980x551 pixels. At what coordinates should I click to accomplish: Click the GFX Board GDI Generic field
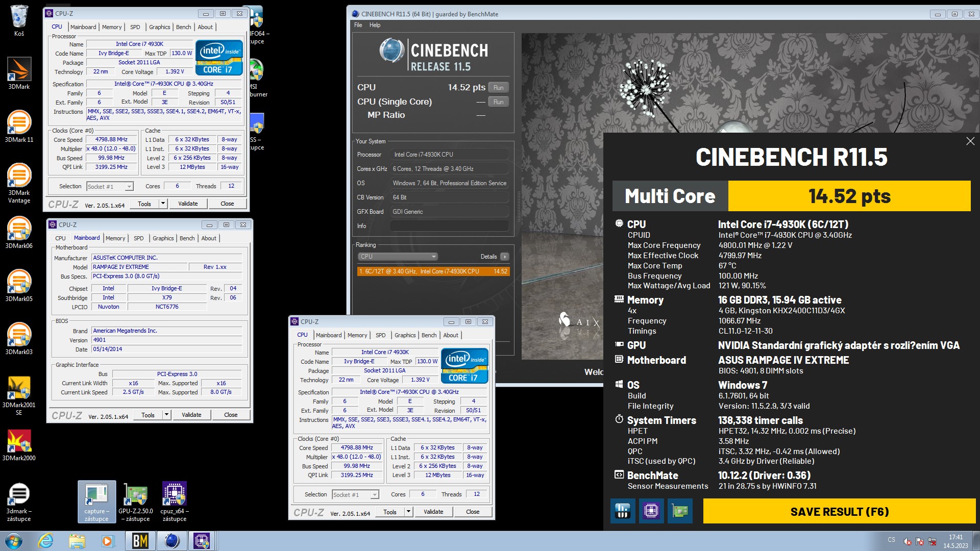tap(450, 211)
